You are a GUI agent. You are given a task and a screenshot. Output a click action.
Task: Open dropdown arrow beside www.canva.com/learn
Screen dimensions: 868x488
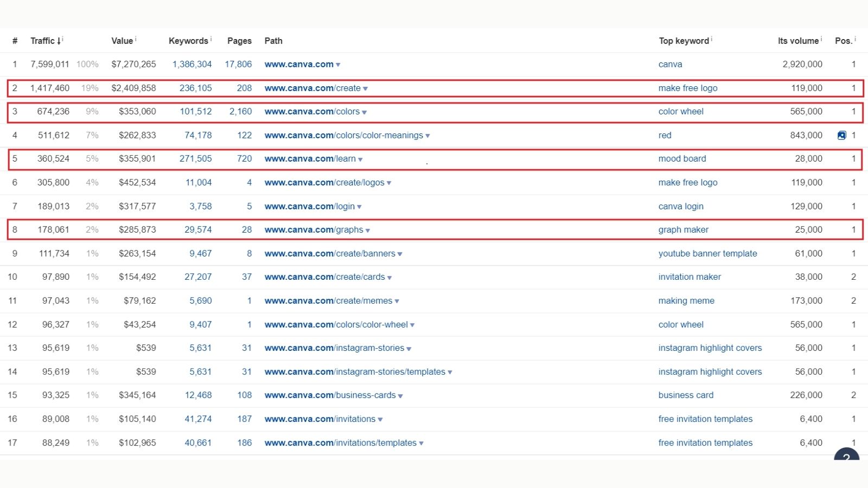[x=360, y=159]
